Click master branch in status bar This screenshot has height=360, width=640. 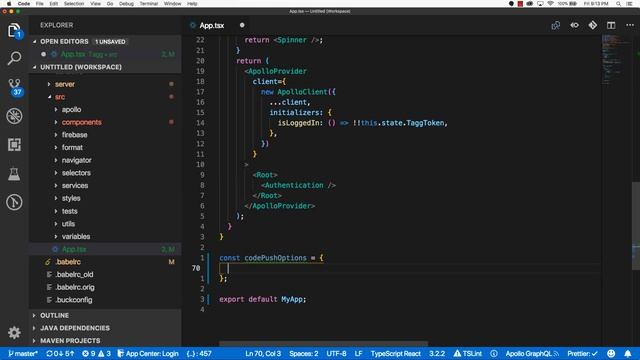(x=23, y=353)
